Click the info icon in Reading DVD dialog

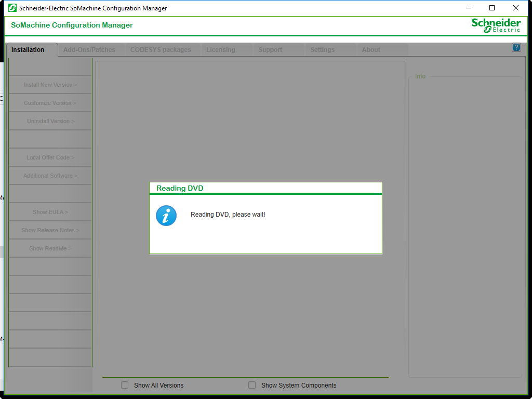(x=166, y=216)
